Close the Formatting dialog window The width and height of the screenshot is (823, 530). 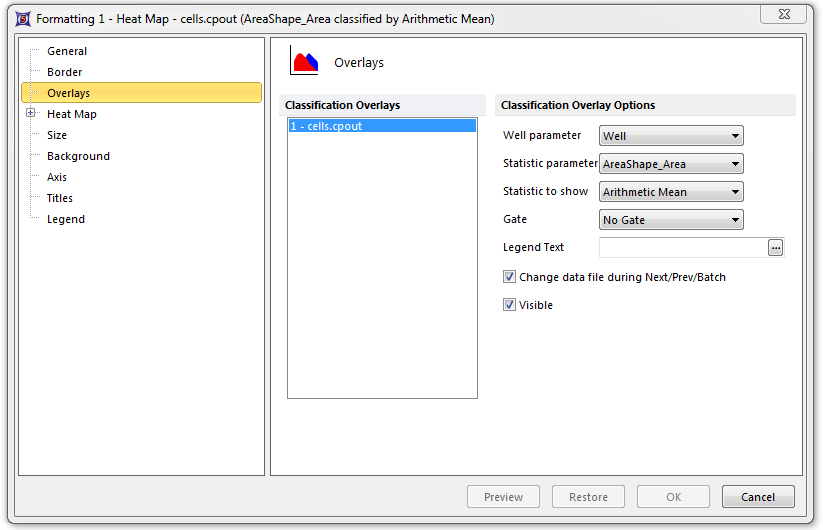(x=784, y=13)
